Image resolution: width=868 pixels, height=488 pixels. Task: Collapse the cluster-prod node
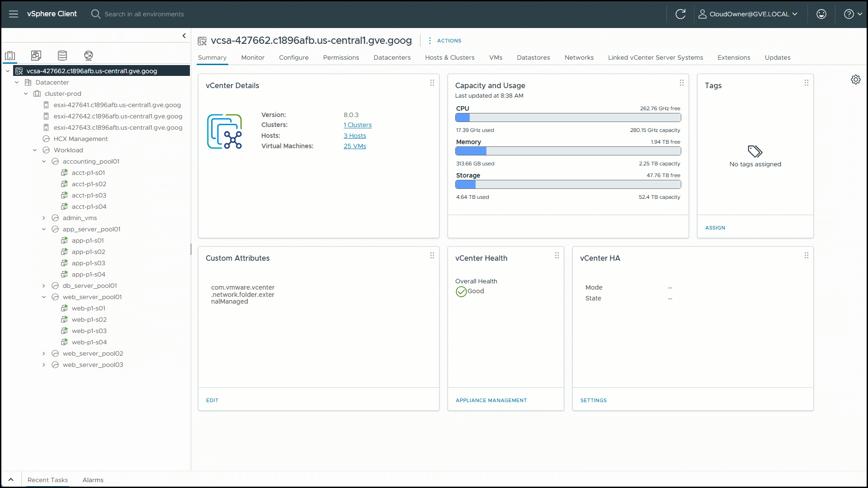[26, 94]
